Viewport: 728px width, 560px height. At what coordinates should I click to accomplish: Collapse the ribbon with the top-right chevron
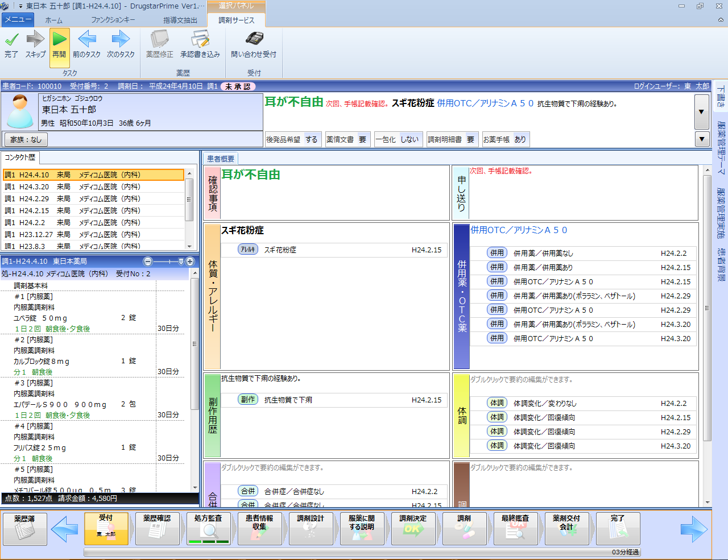[x=721, y=20]
